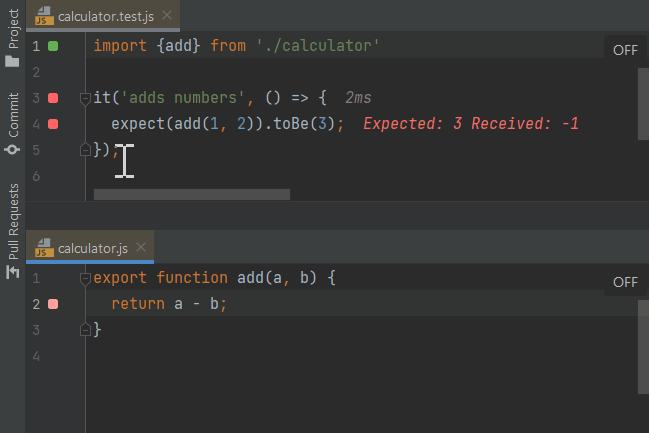Switch to the calculator.js tab
Viewport: 649px width, 433px height.
[x=86, y=247]
